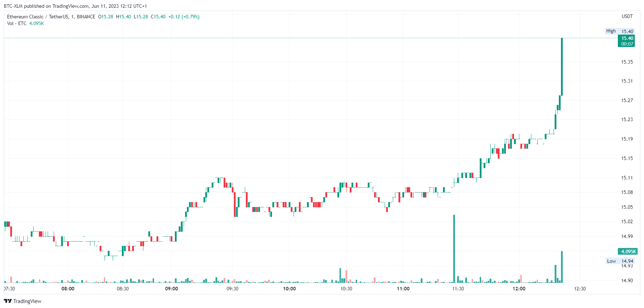Viewport: 644px width, 308px height.
Task: Click the 12:00 time axis label
Action: pyautogui.click(x=519, y=289)
